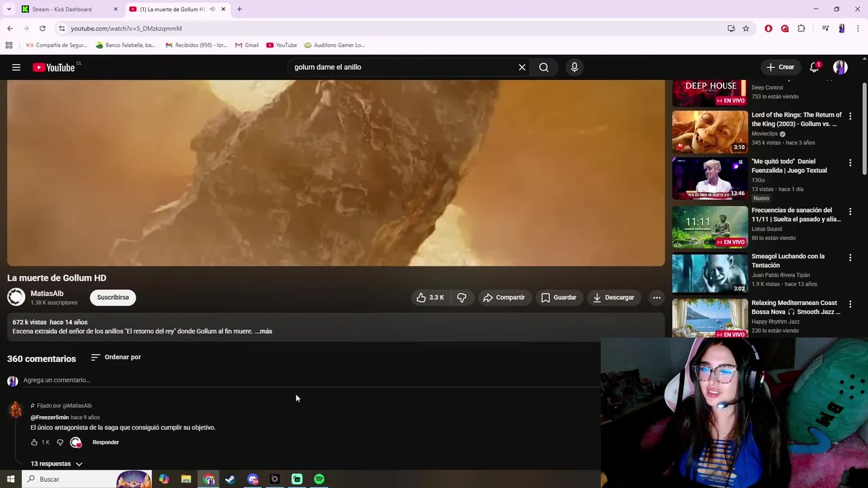This screenshot has height=488, width=868.
Task: Start voice search with the microphone icon
Action: coord(574,67)
